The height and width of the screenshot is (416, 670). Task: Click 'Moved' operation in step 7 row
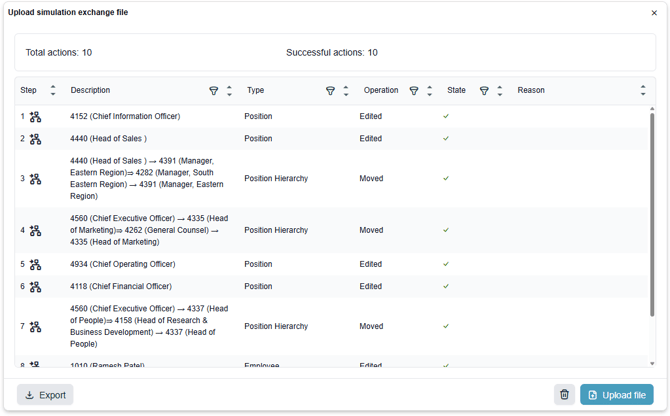pyautogui.click(x=371, y=326)
